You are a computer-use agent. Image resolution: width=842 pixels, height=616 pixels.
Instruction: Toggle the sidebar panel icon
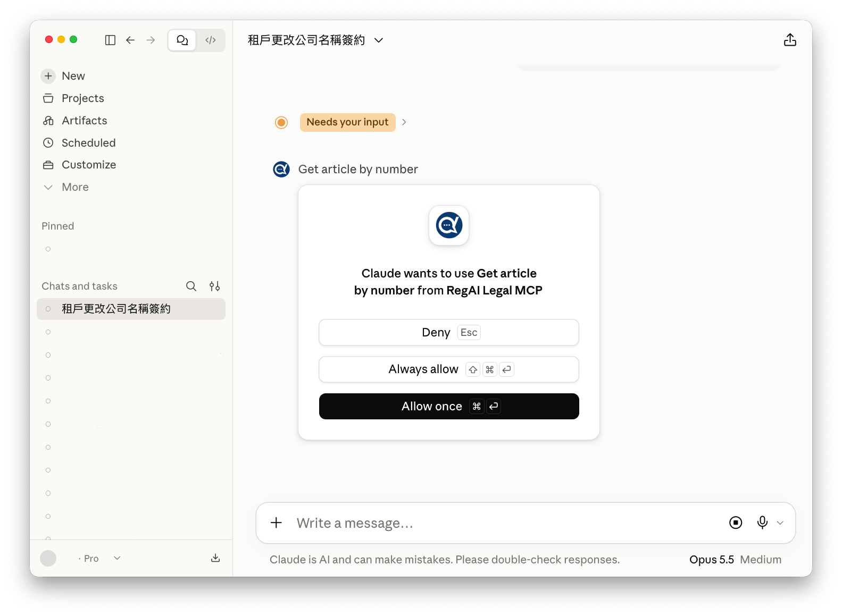tap(110, 40)
